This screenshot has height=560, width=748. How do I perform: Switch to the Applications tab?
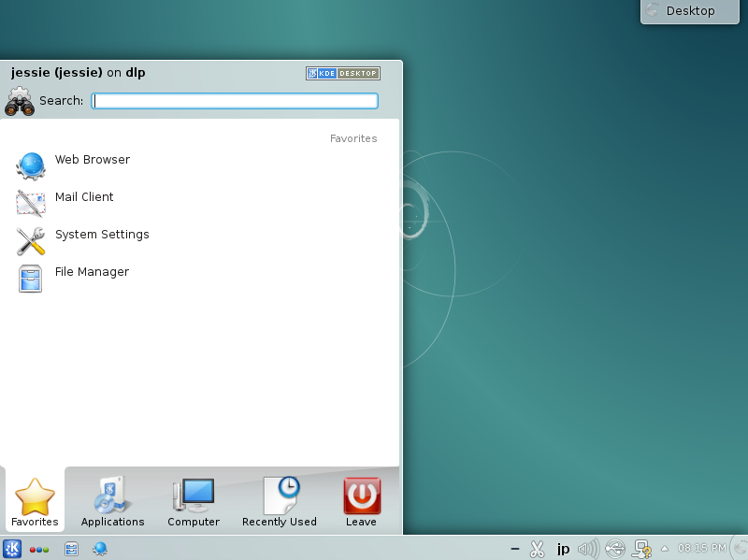[x=112, y=500]
